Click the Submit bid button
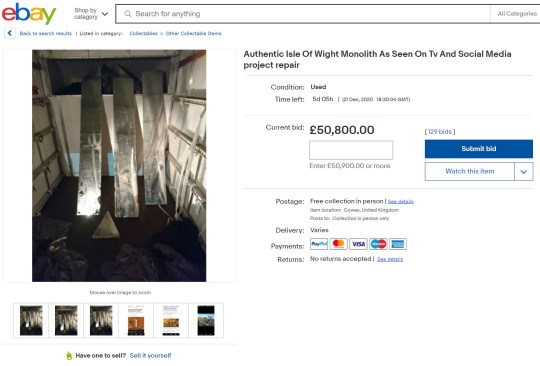The height and width of the screenshot is (366, 540). [479, 149]
